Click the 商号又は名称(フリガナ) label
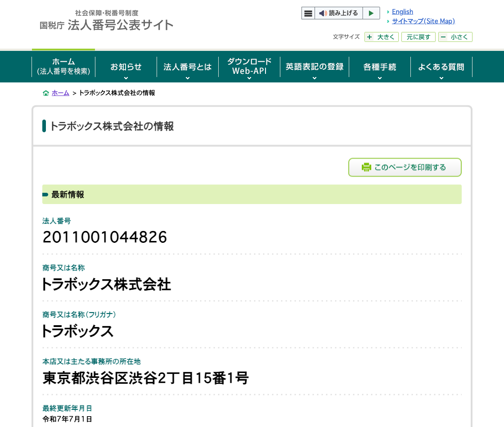The image size is (504, 427). pos(79,314)
